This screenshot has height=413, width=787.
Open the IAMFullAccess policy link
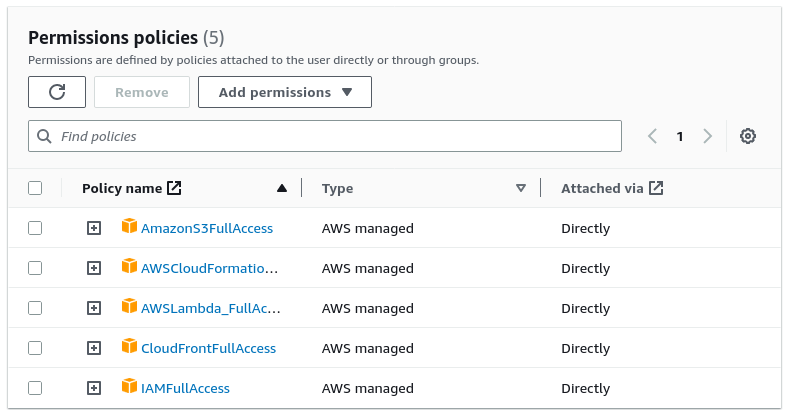(185, 388)
